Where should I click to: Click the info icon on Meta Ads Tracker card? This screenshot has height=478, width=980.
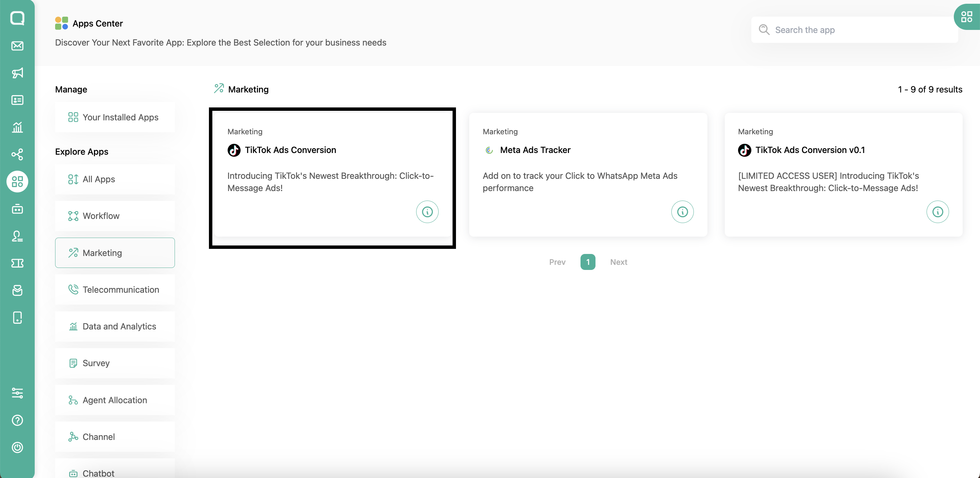(682, 212)
